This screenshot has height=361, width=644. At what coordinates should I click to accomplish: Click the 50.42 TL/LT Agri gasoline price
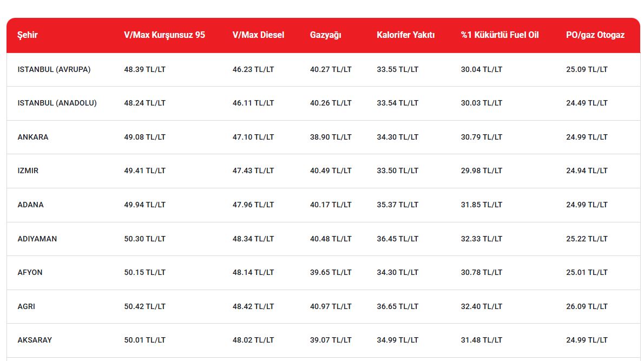click(144, 306)
